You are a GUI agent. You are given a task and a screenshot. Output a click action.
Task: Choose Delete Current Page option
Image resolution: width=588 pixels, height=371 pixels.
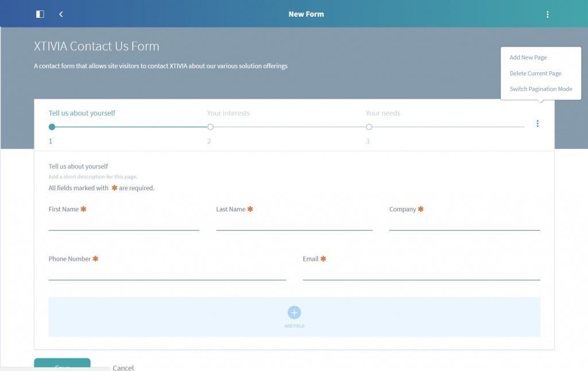coord(535,74)
